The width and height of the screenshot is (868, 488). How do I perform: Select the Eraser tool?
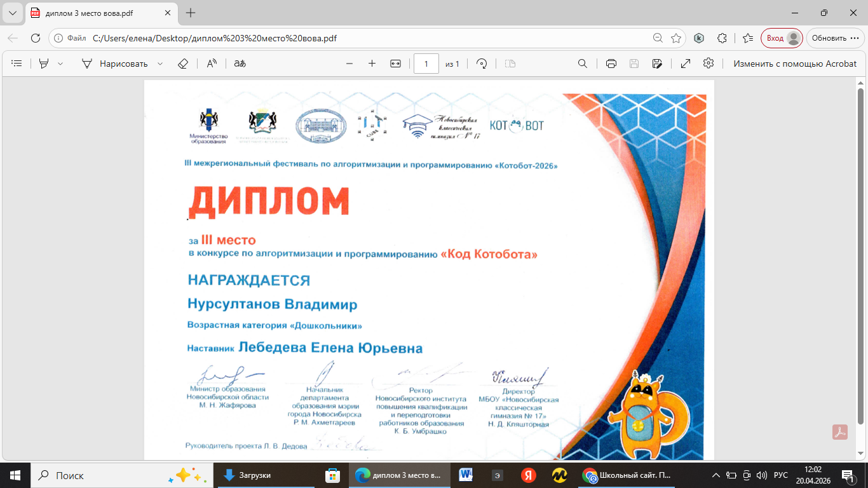(183, 64)
